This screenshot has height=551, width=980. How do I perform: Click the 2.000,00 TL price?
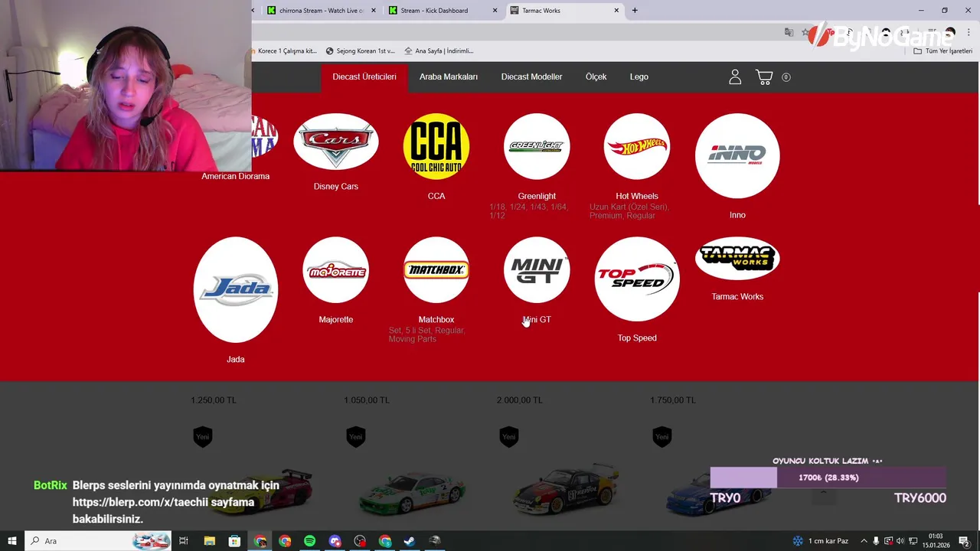[520, 400]
